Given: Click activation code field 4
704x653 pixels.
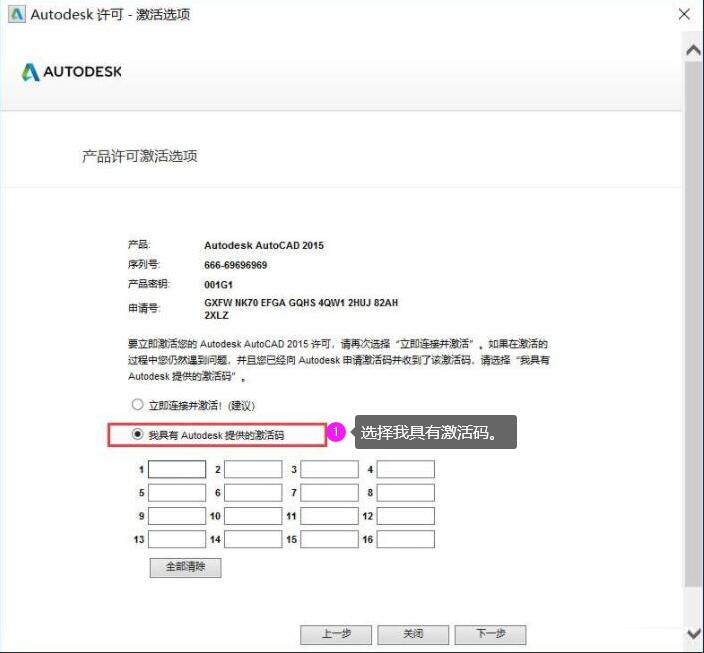Looking at the screenshot, I should tap(406, 469).
